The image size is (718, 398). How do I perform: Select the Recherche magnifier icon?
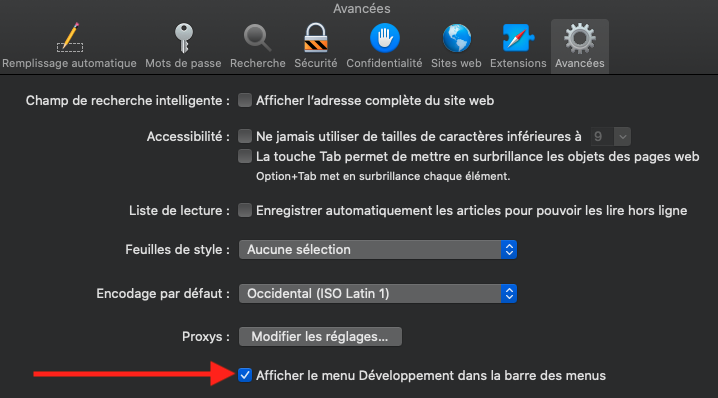click(x=257, y=38)
